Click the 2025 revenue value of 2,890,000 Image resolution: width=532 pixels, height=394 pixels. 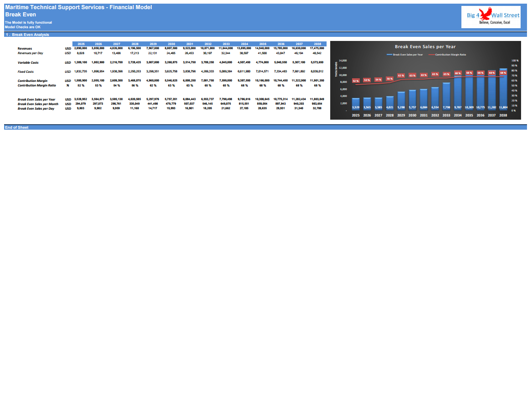click(x=80, y=48)
